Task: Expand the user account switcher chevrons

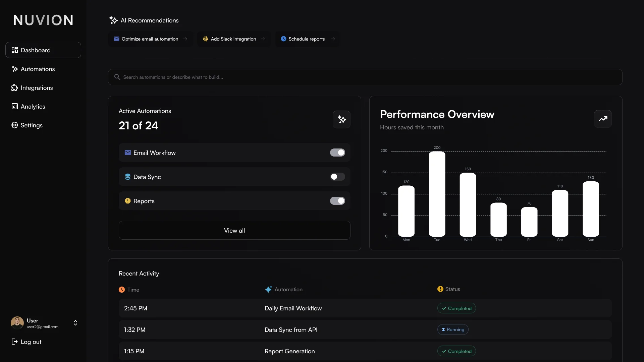Action: coord(75,323)
